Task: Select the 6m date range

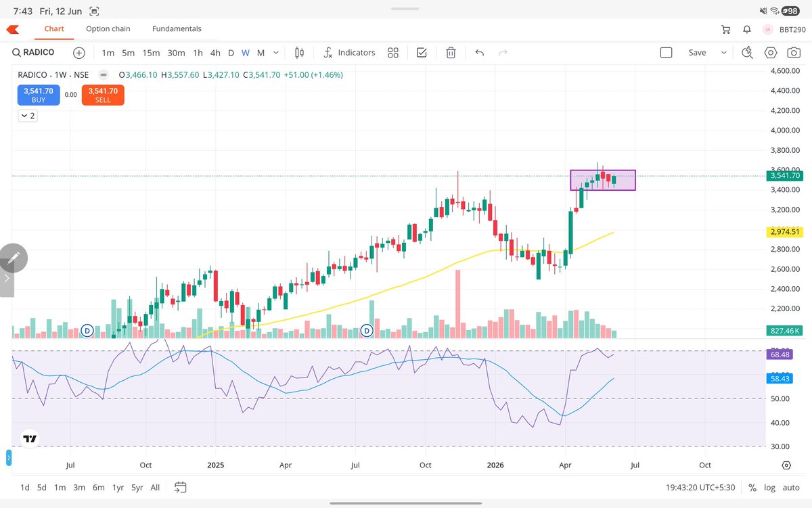Action: tap(99, 487)
